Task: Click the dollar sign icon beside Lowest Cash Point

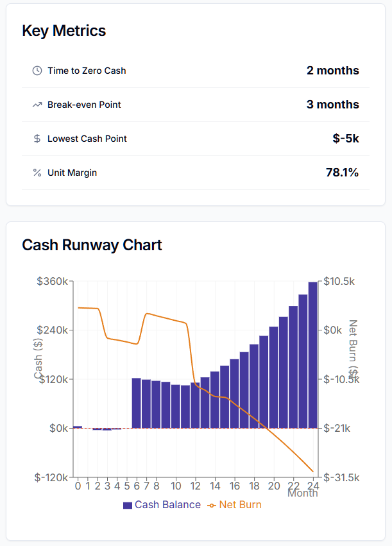Action: 37,139
